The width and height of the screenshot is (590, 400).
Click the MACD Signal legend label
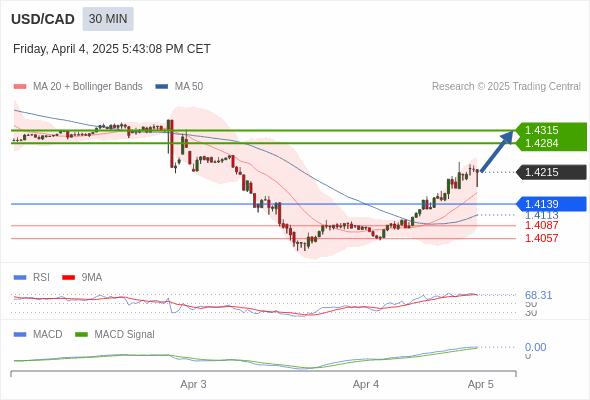(125, 335)
